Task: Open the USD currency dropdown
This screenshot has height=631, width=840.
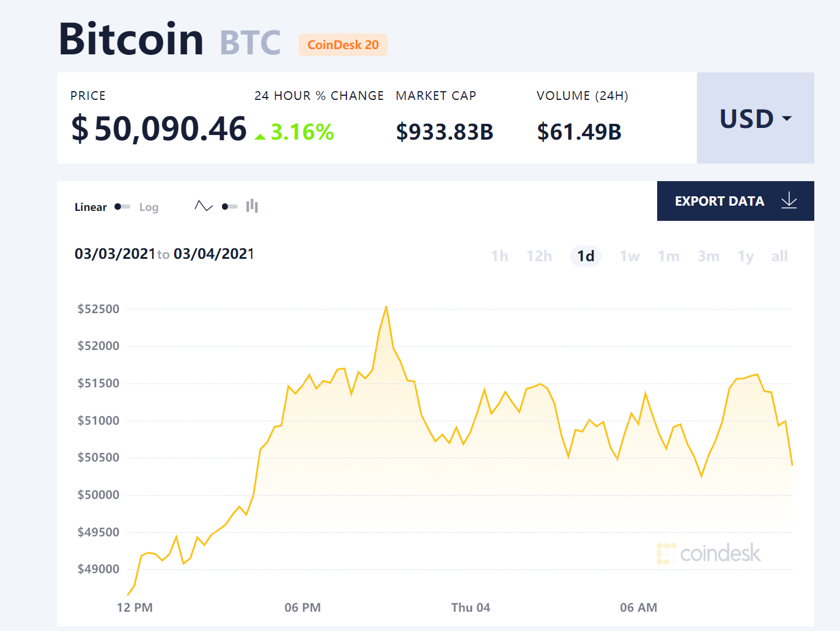Action: coord(755,119)
